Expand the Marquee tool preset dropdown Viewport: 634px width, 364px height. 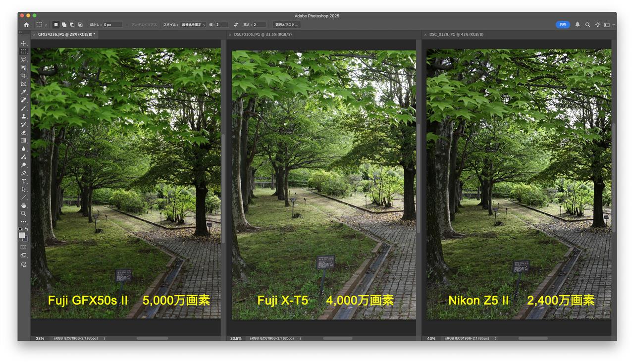pyautogui.click(x=46, y=24)
